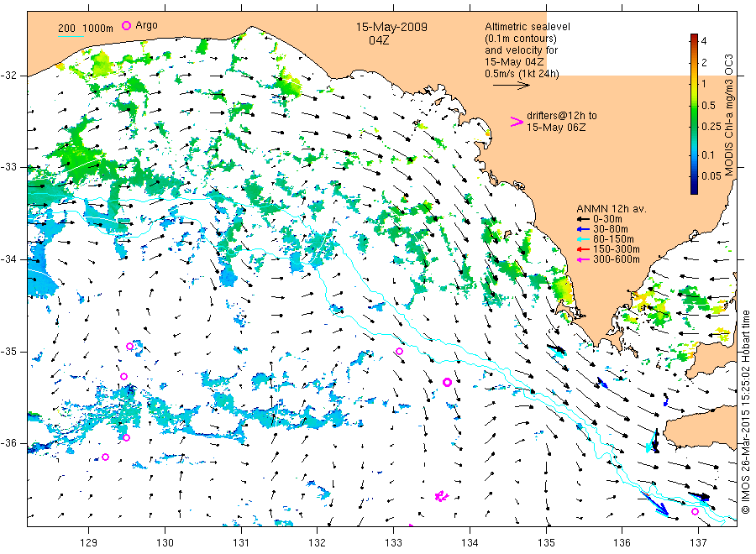Click the bold Argo float marker near 35.3S 133.7E
This screenshot has height=554, width=756.
pos(447,383)
